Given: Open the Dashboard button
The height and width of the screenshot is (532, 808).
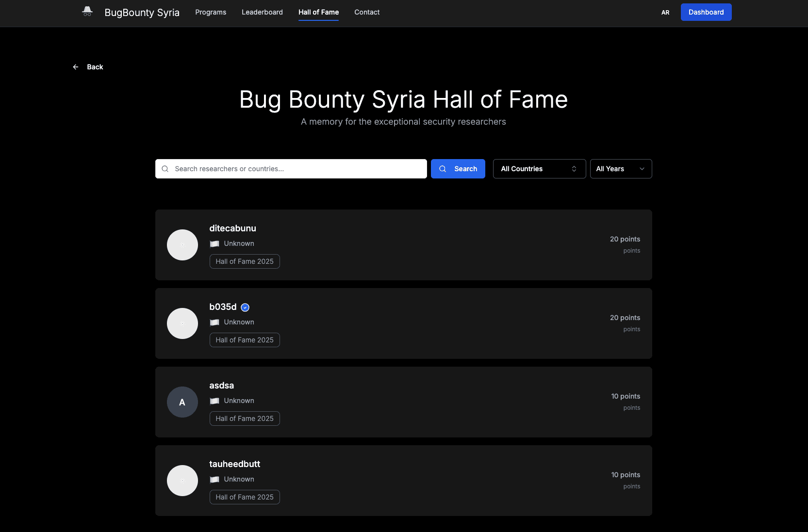Looking at the screenshot, I should tap(706, 12).
